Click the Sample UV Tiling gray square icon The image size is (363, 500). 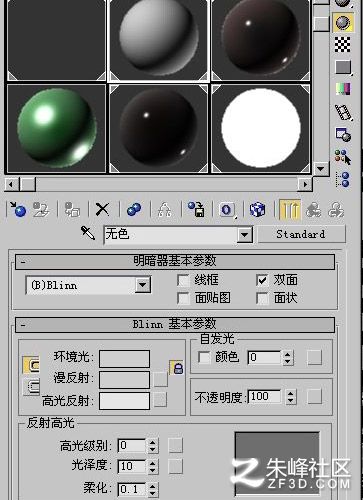point(343,68)
